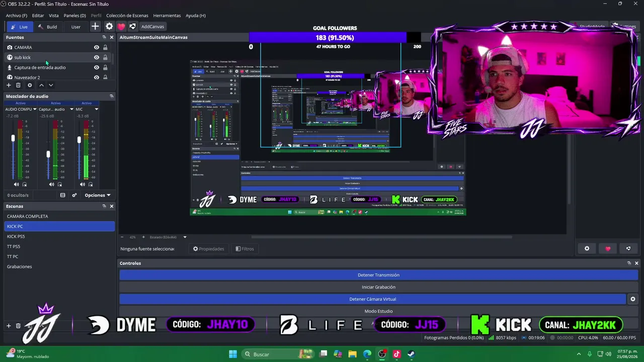This screenshot has width=644, height=362.
Task: Toggle lock on sub kick source
Action: [105, 57]
